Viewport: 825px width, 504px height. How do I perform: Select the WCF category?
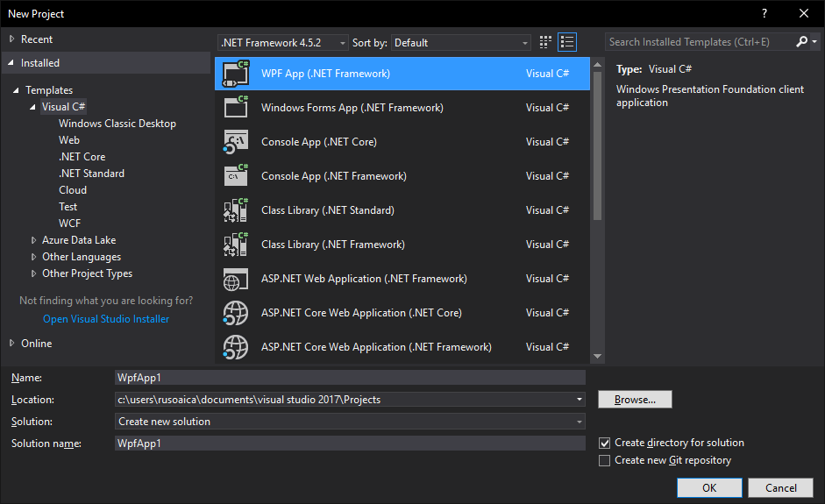tap(69, 224)
